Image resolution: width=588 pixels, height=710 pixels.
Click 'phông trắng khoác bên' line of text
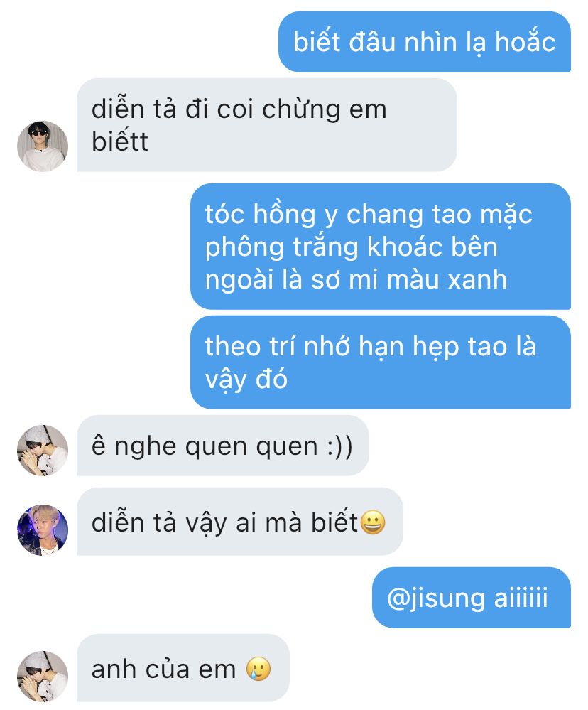352,247
